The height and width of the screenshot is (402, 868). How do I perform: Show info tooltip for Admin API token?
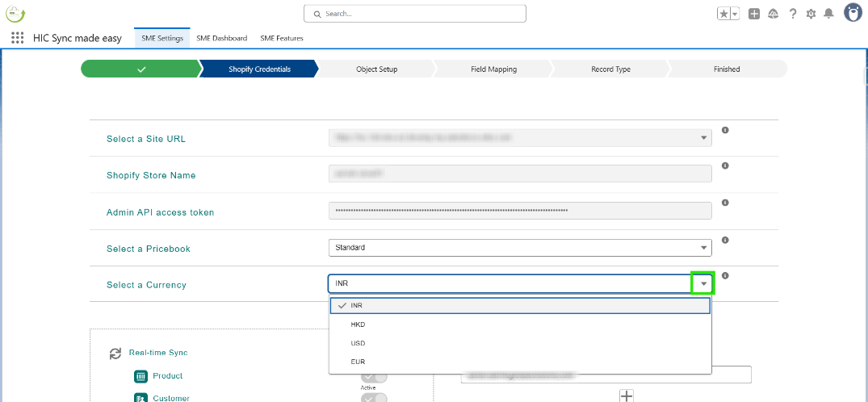coord(725,203)
